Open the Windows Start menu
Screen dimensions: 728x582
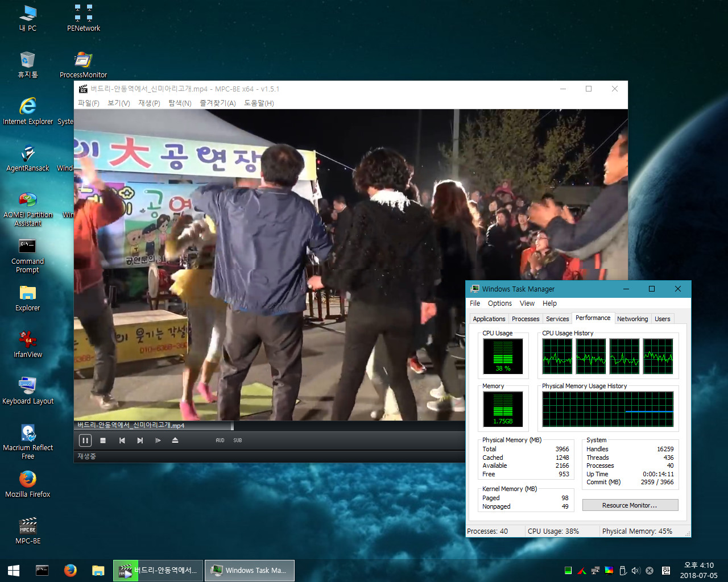click(x=14, y=570)
